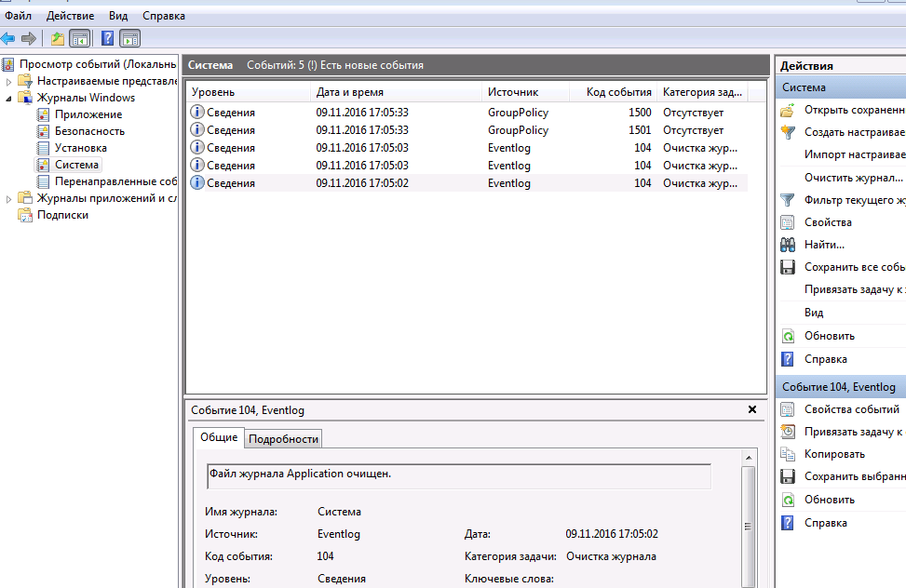
Task: Click the Back arrow toolbar icon
Action: pyautogui.click(x=8, y=39)
